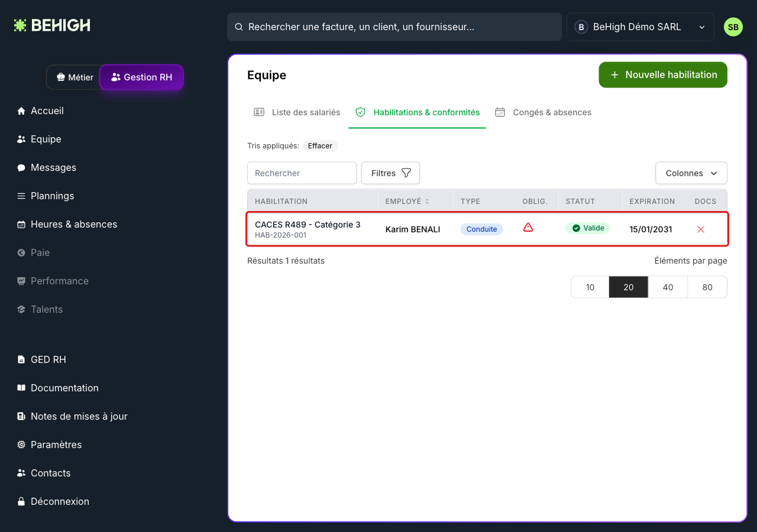The width and height of the screenshot is (757, 532).
Task: Open the Liste des salariés tab
Action: point(297,112)
